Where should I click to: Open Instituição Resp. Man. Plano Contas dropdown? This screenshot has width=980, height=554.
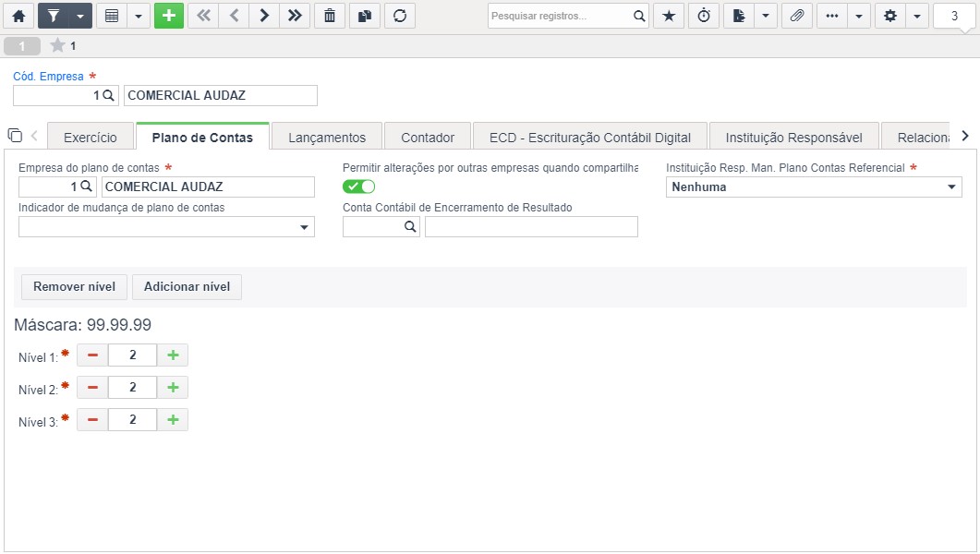click(814, 187)
